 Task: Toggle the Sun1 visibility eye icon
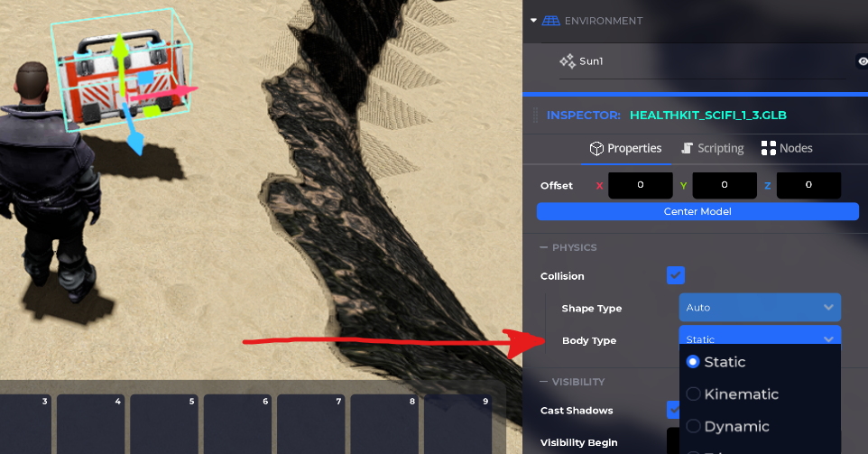862,61
